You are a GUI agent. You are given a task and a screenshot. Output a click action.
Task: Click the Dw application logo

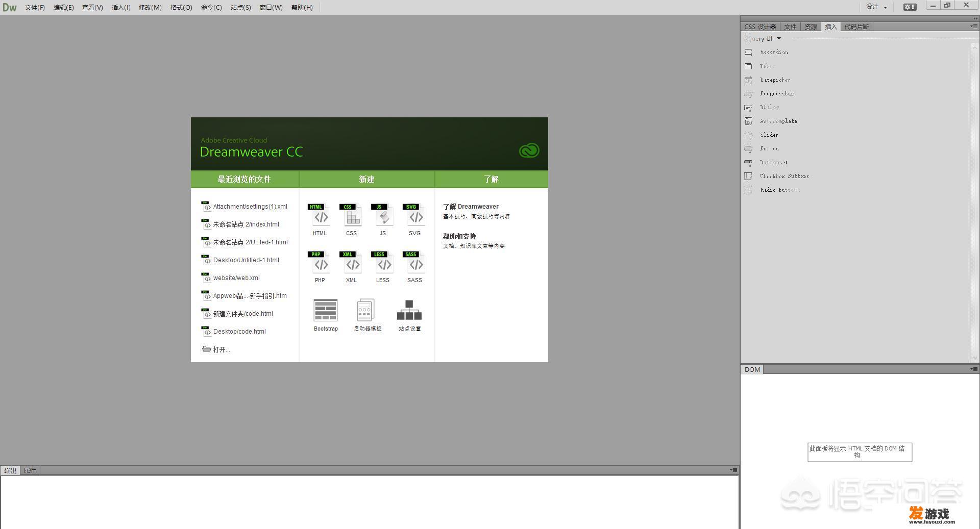pyautogui.click(x=10, y=7)
